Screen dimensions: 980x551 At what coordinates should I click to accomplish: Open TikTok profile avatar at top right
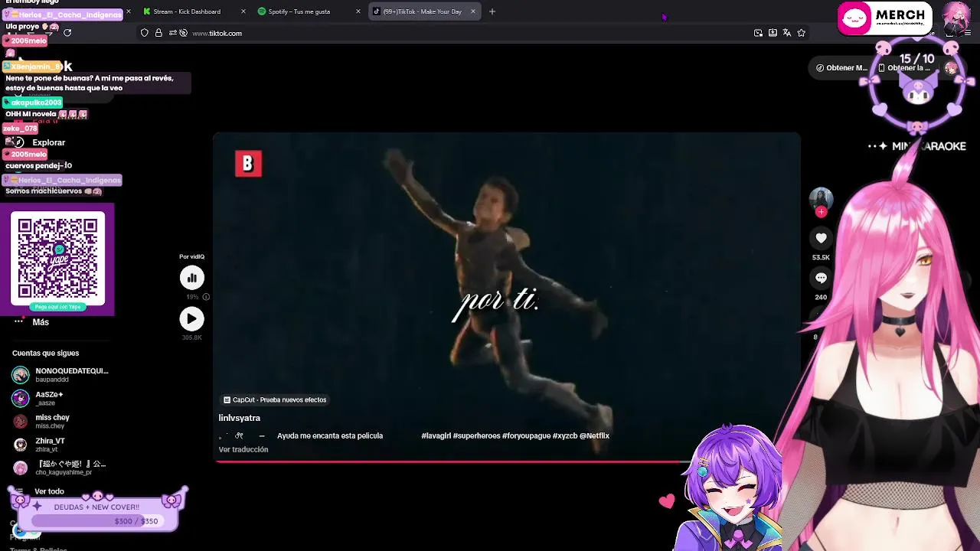point(951,67)
